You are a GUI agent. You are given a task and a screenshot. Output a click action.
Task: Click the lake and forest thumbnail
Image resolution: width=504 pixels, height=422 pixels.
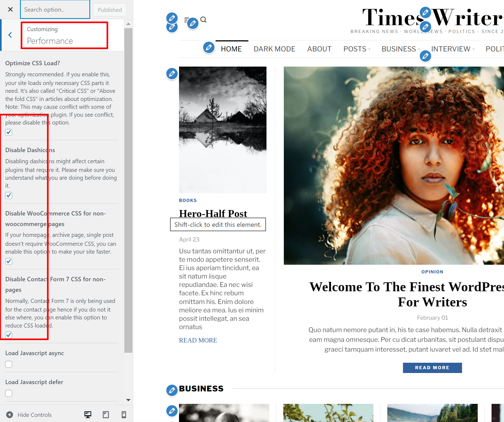[x=432, y=413]
